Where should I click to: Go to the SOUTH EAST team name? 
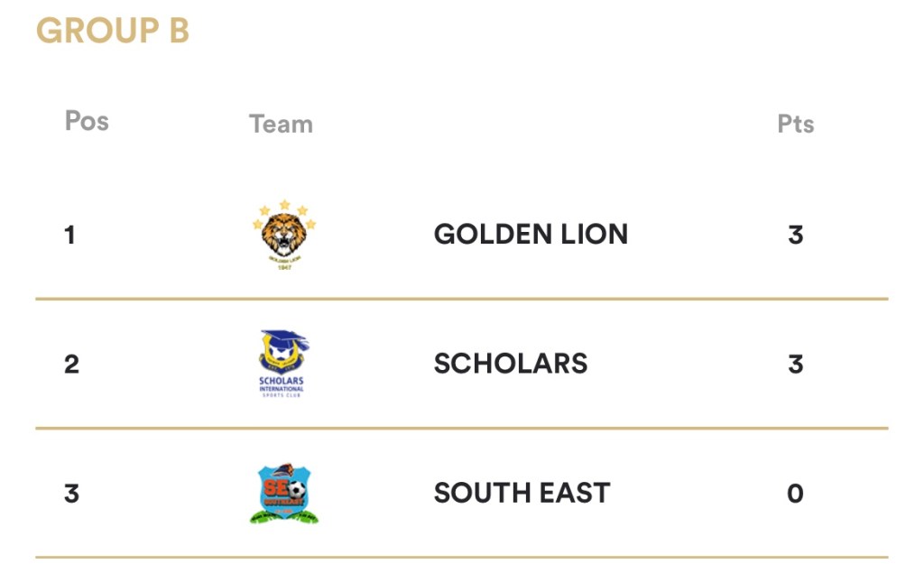(522, 494)
